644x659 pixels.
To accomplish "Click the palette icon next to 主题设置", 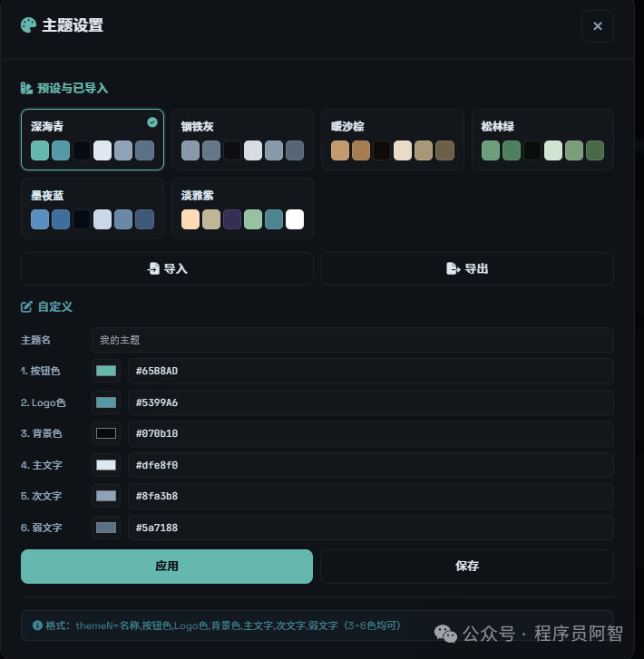I will (x=29, y=25).
